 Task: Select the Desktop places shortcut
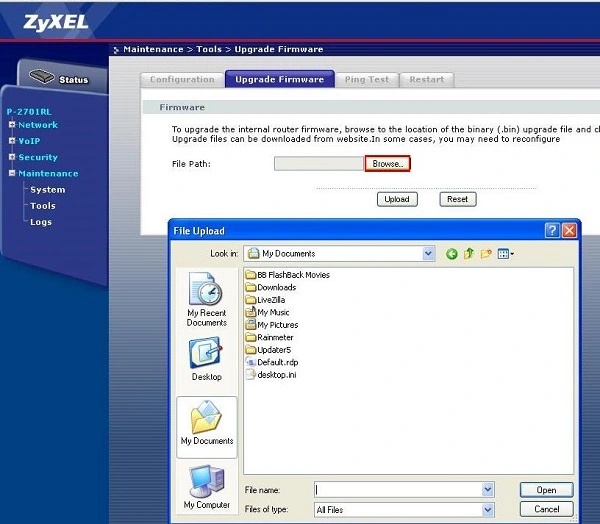pos(206,360)
